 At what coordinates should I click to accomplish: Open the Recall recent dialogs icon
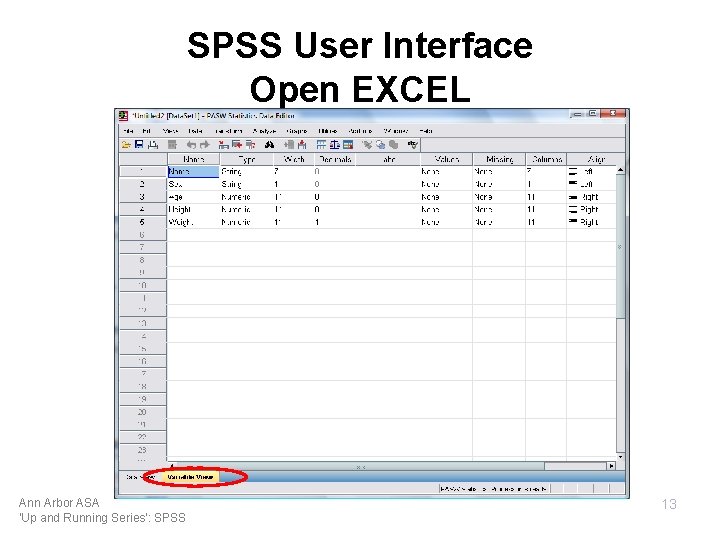(172, 145)
